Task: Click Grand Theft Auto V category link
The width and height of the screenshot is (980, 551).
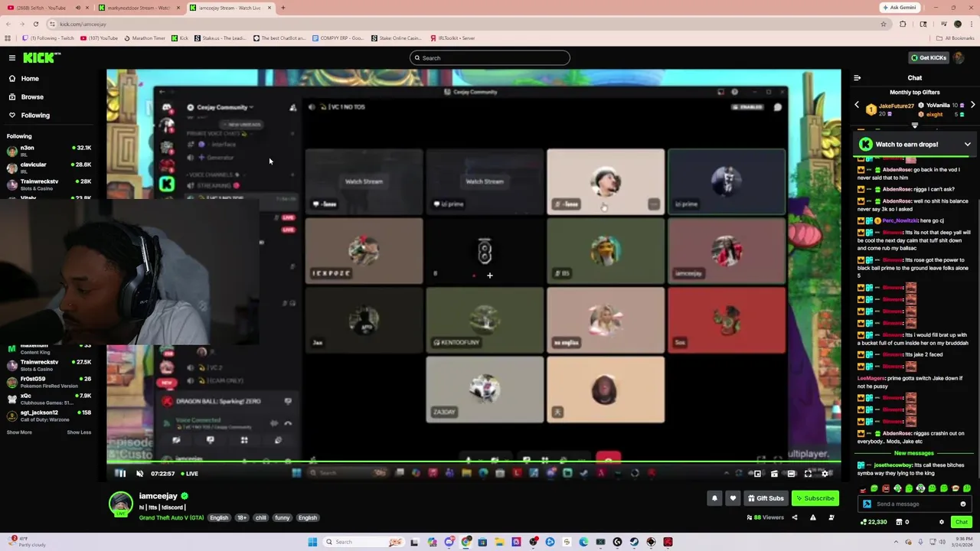Action: (x=171, y=518)
